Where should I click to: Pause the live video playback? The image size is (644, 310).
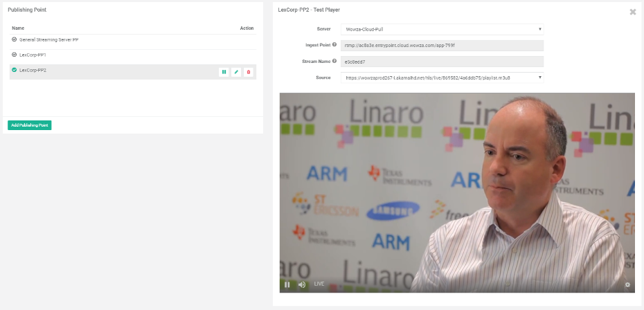click(x=287, y=284)
